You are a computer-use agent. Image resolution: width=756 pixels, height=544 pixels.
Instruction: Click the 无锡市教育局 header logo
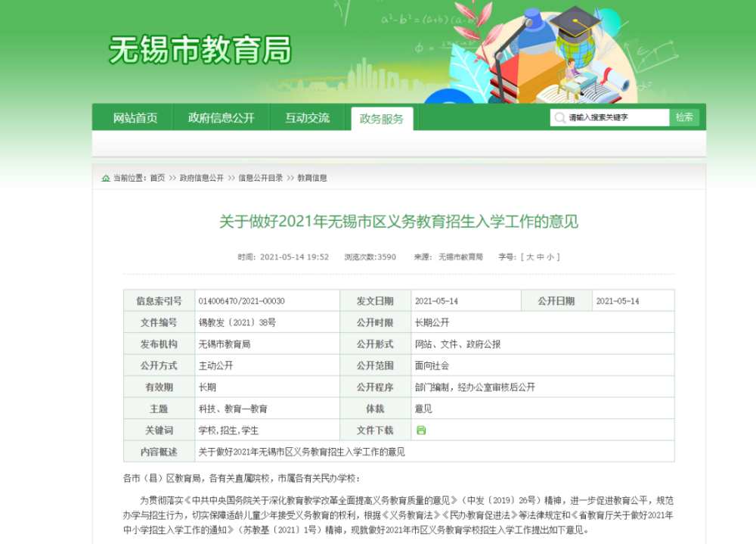pyautogui.click(x=200, y=50)
